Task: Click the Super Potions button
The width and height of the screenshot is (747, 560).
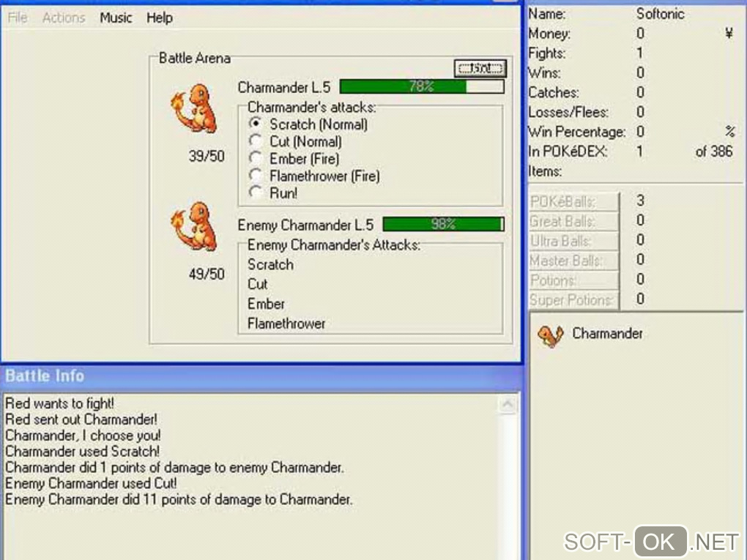Action: [574, 300]
